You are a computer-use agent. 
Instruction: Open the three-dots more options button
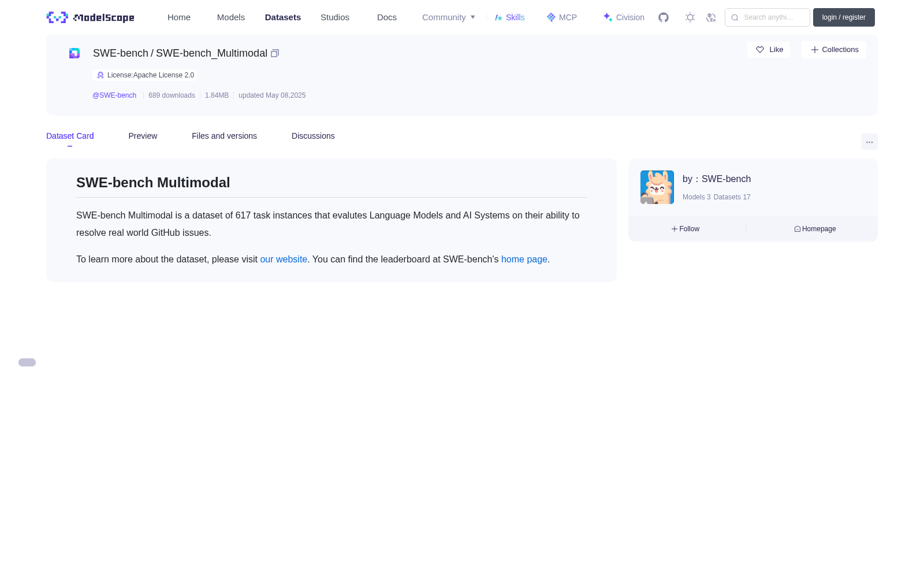(x=869, y=142)
